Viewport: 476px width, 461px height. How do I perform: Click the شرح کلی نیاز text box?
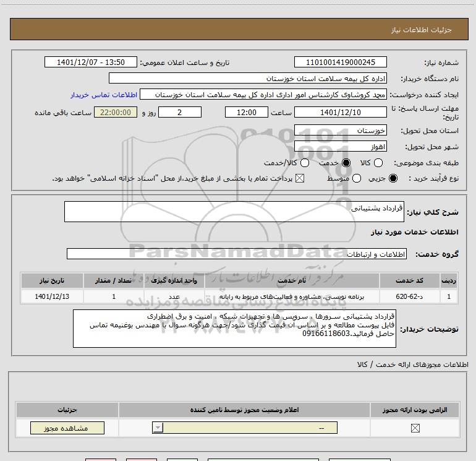point(234,212)
